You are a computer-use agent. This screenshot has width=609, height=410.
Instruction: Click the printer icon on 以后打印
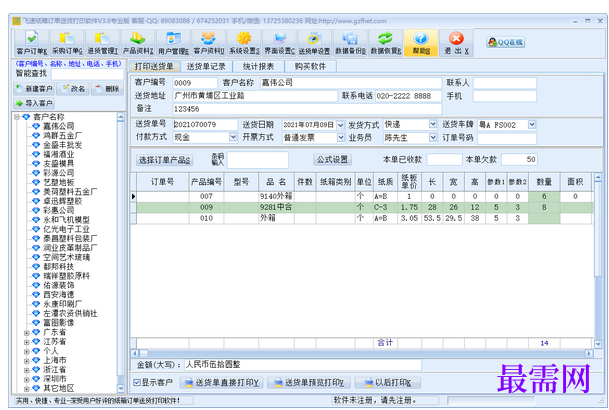369,383
